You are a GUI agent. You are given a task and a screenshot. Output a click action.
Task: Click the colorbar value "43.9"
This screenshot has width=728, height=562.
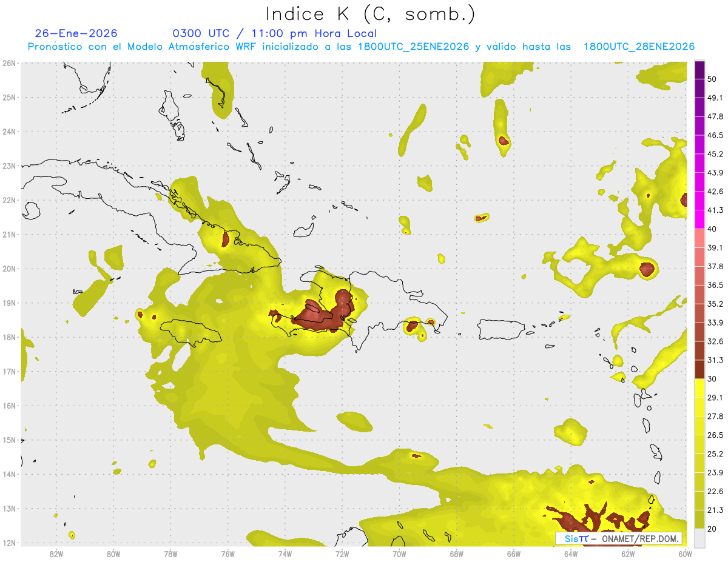[x=715, y=173]
